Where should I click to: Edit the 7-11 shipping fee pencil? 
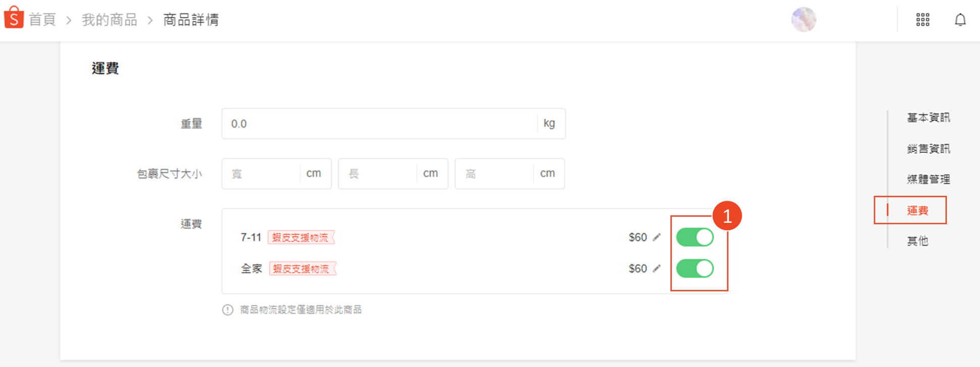pos(657,237)
